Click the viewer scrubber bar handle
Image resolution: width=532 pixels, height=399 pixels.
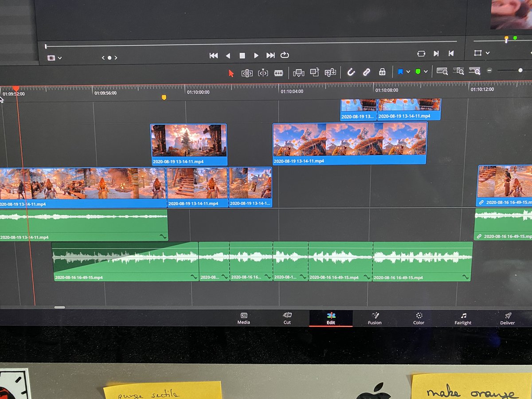[46, 46]
